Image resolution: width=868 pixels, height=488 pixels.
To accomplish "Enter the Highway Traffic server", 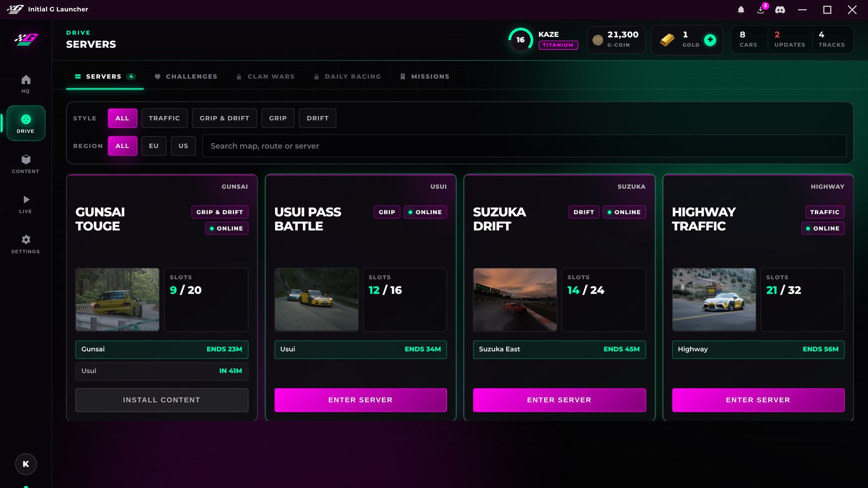I will tap(758, 400).
